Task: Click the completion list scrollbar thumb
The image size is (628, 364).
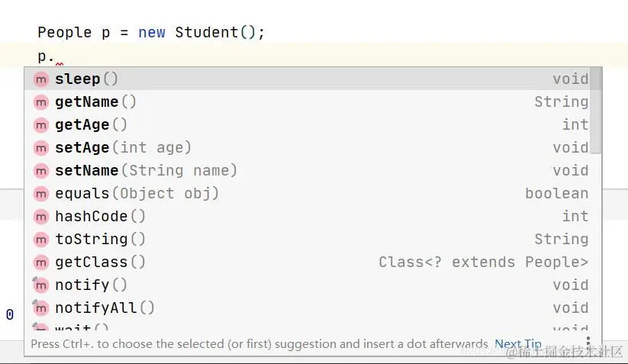Action: pyautogui.click(x=596, y=110)
